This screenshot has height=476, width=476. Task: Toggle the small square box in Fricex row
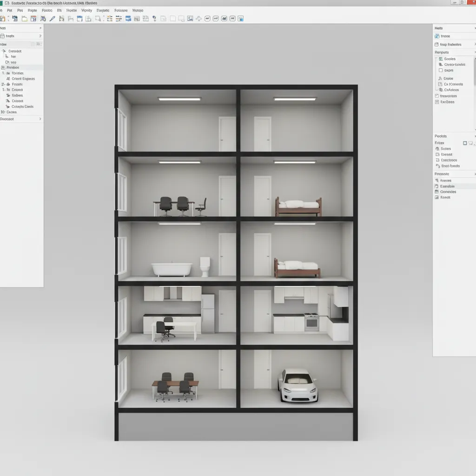[465, 143]
